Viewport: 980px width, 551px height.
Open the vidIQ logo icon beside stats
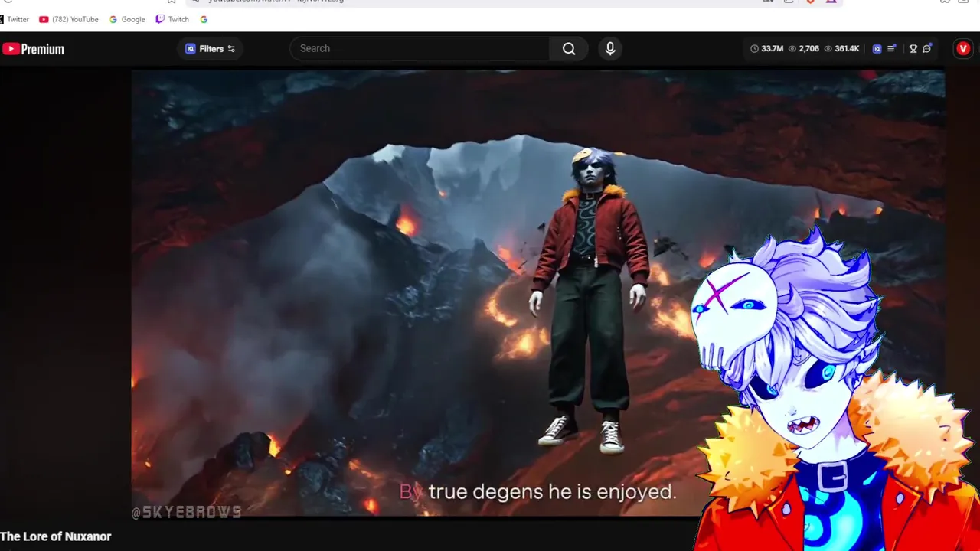tap(877, 49)
